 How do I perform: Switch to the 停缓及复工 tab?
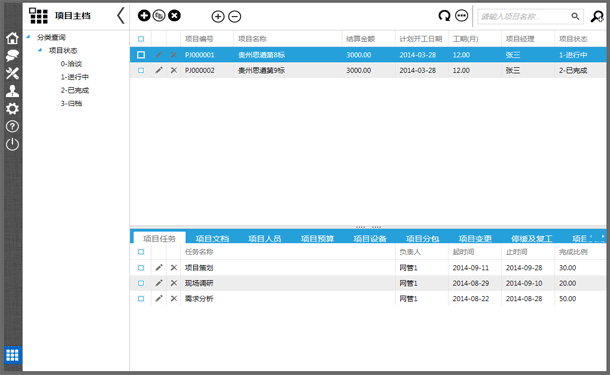point(531,238)
